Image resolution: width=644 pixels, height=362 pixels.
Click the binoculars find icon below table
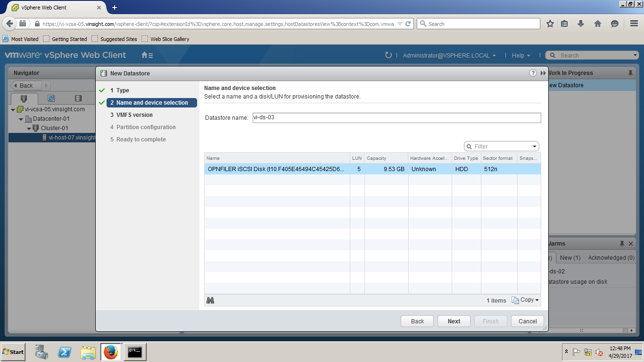(210, 300)
